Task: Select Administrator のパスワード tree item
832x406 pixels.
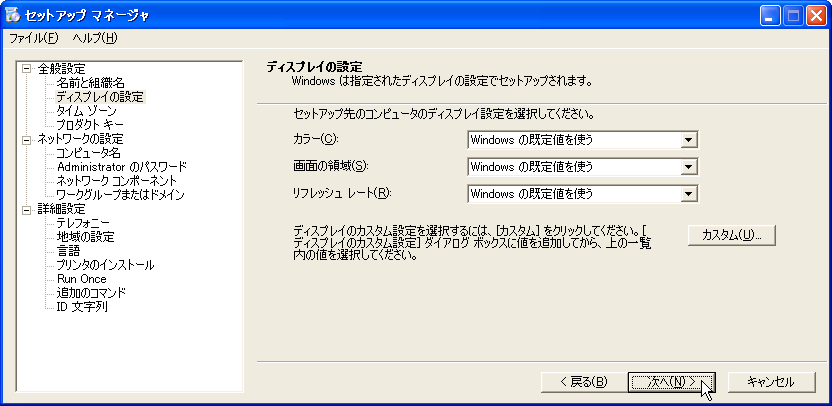Action: pos(121,167)
